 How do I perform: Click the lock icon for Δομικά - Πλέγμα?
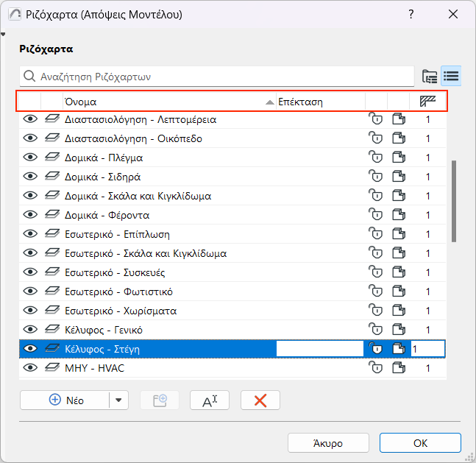[375, 158]
